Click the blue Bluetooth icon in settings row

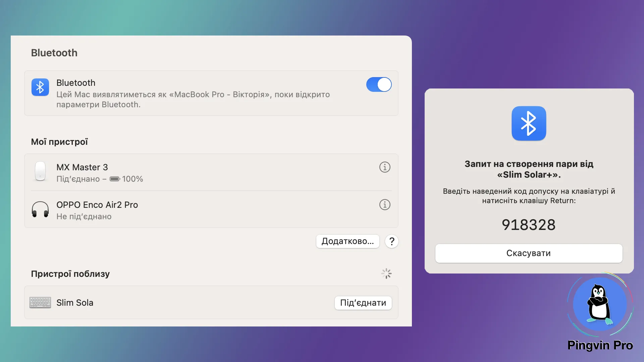[x=40, y=87]
